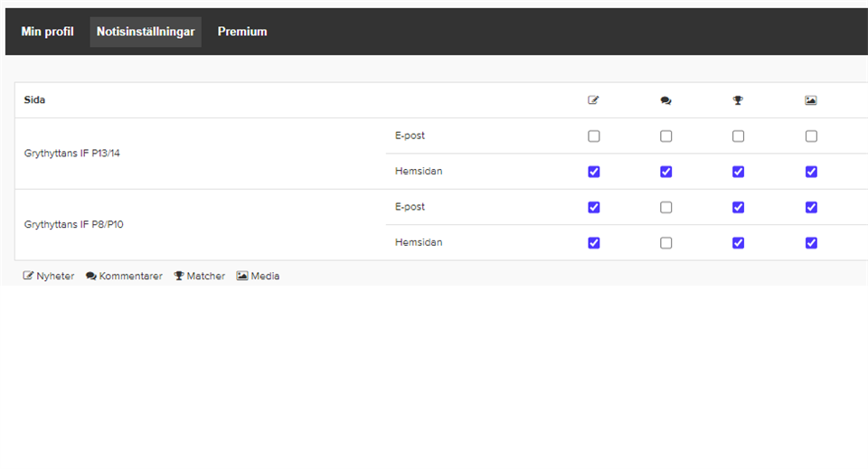Uncheck E-post news for Grythyttans IF P8/P10
This screenshot has height=469, width=868.
pos(594,207)
